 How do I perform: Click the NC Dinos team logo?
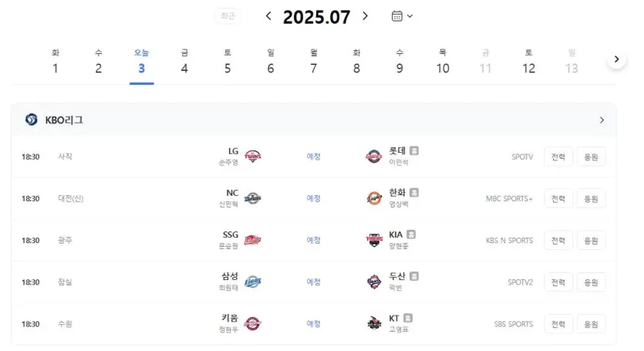click(x=253, y=198)
